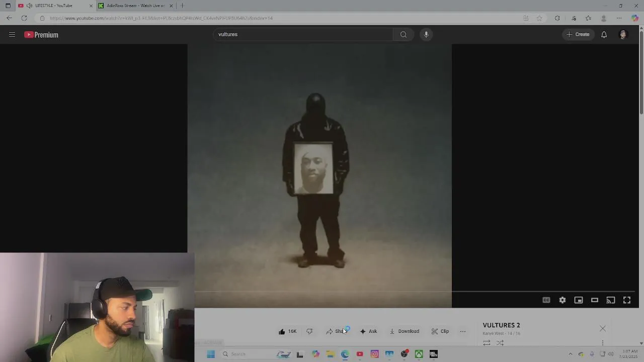
Task: Open File Explorer from taskbar
Action: pyautogui.click(x=330, y=354)
